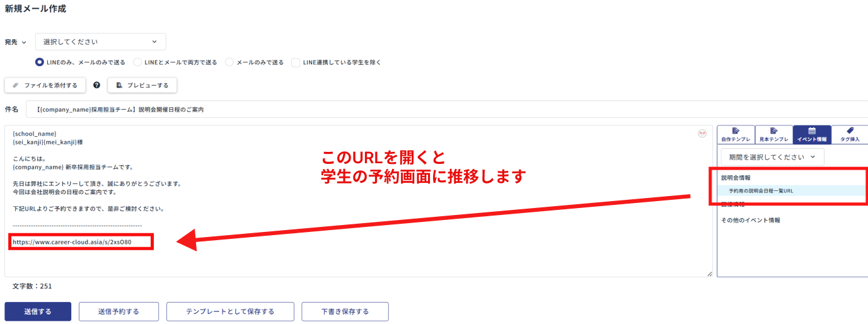Select LINEのみ、メールのみで送る radio option
The image size is (868, 324).
(x=40, y=62)
